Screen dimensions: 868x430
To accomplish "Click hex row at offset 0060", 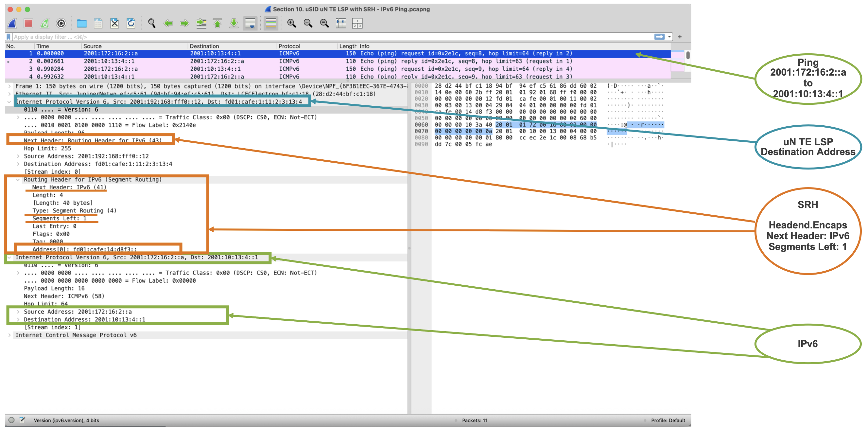I will [515, 125].
